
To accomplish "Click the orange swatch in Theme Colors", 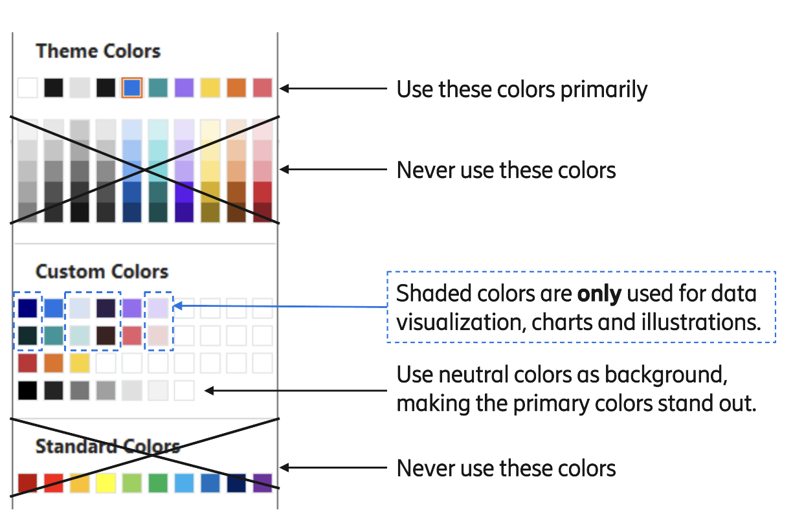I will (236, 87).
